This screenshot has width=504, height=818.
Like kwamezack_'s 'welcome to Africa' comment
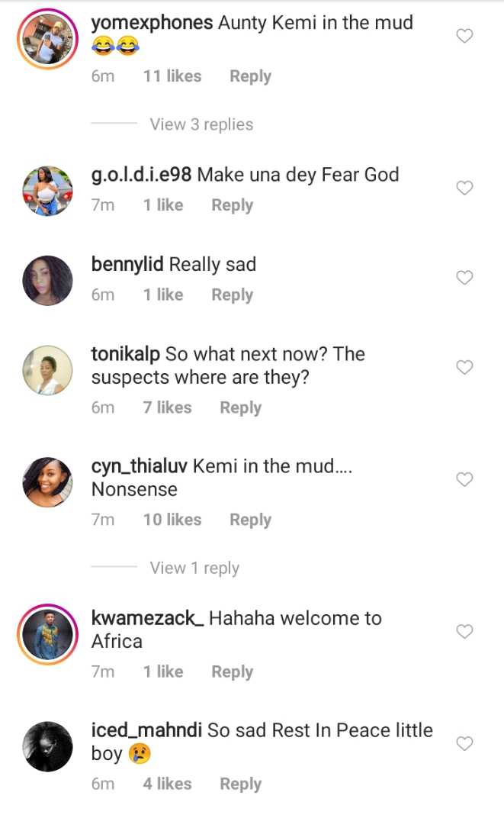point(464,631)
